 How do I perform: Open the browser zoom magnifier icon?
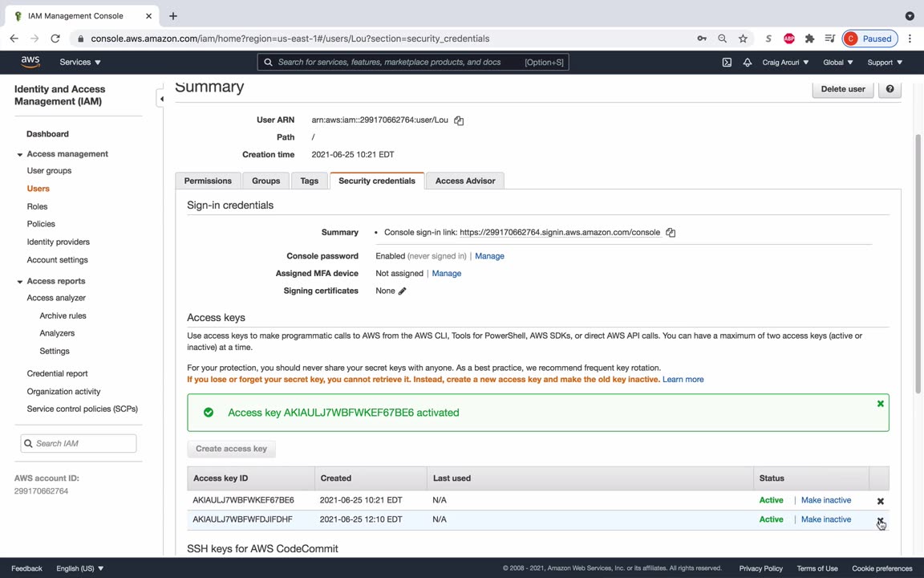pos(722,39)
